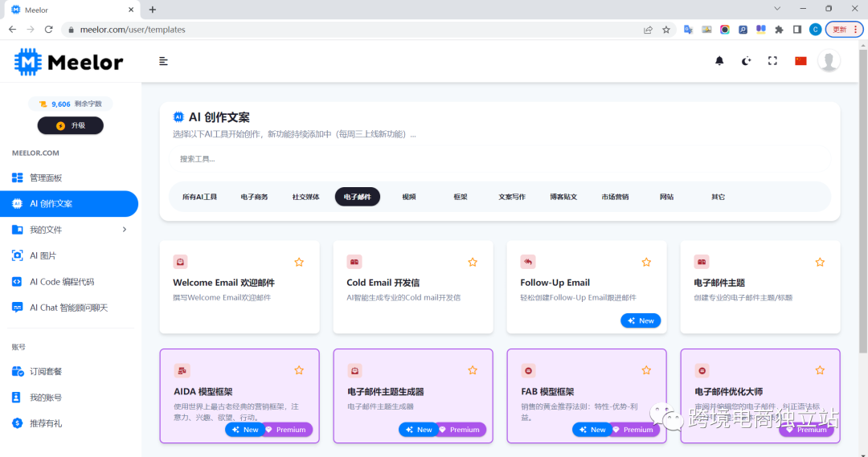Favorite 电子邮件主题 with star
Image resolution: width=868 pixels, height=457 pixels.
point(820,263)
